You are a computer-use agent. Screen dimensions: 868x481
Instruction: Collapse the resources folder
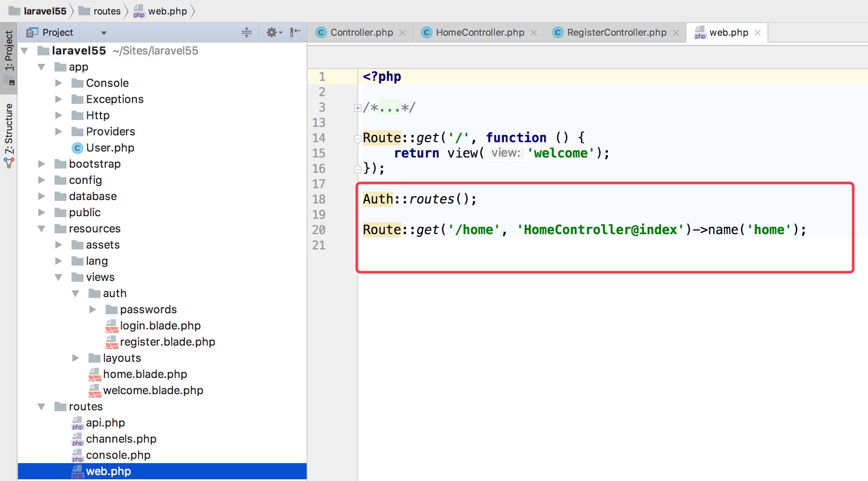click(x=41, y=229)
